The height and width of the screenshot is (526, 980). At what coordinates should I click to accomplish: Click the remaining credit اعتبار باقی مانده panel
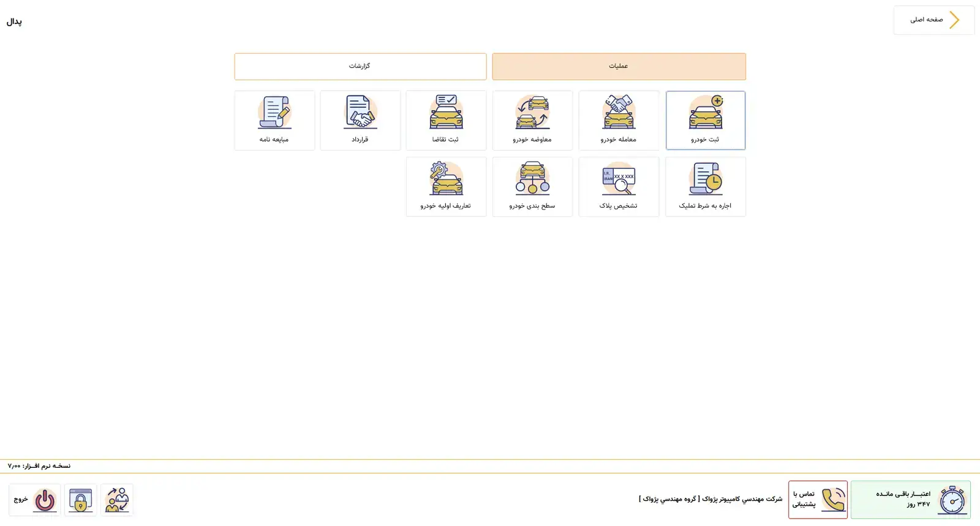point(910,500)
